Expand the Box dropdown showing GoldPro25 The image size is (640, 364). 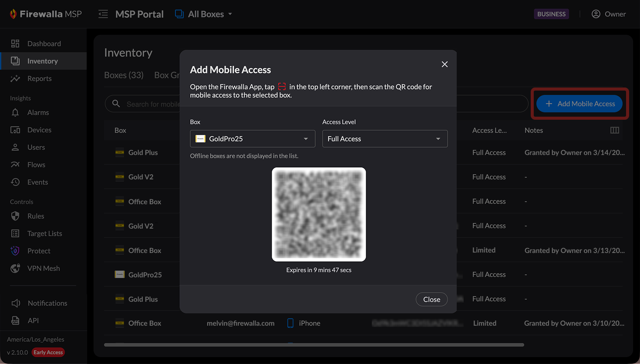tap(253, 139)
